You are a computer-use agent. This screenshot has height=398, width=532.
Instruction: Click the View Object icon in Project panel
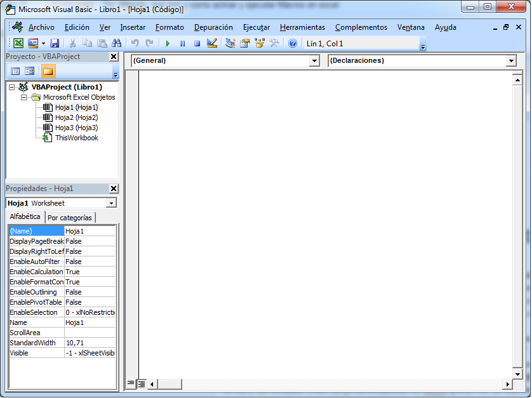(29, 71)
